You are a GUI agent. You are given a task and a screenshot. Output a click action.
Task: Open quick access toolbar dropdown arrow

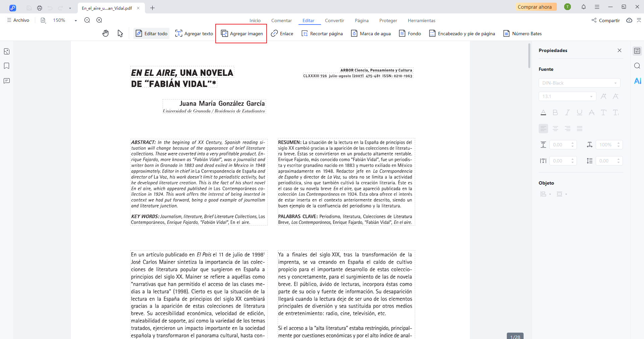pos(70,8)
